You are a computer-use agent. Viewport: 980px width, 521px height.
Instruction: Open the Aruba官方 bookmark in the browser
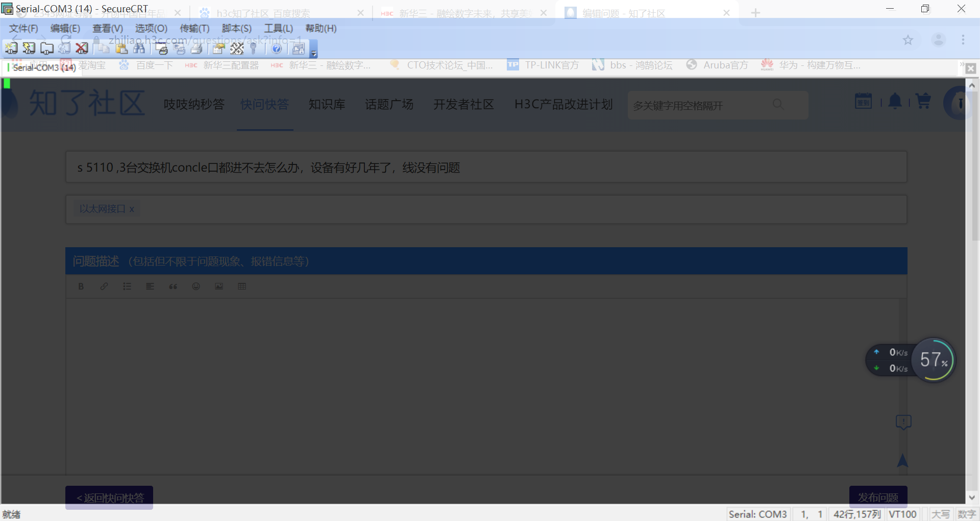(717, 65)
